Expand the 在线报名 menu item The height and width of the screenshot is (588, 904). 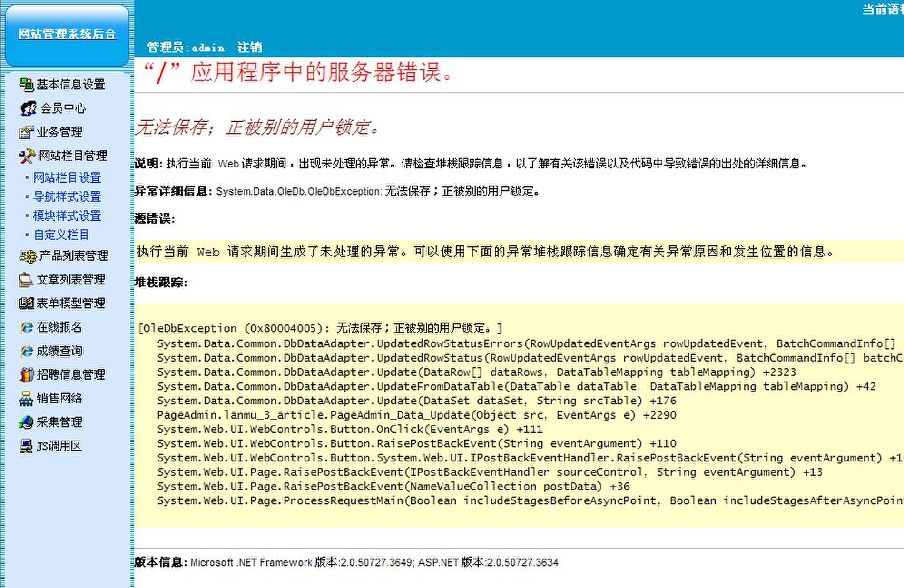[x=59, y=327]
